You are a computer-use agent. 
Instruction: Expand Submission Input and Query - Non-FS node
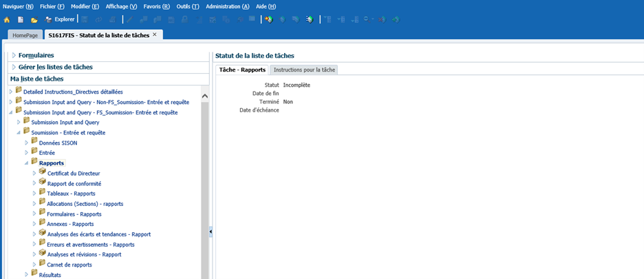coord(11,102)
